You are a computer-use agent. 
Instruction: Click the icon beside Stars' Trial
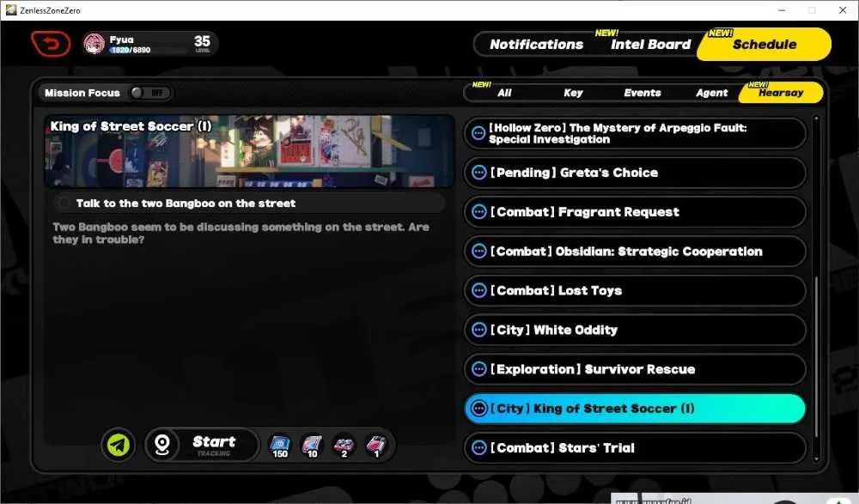pos(478,448)
